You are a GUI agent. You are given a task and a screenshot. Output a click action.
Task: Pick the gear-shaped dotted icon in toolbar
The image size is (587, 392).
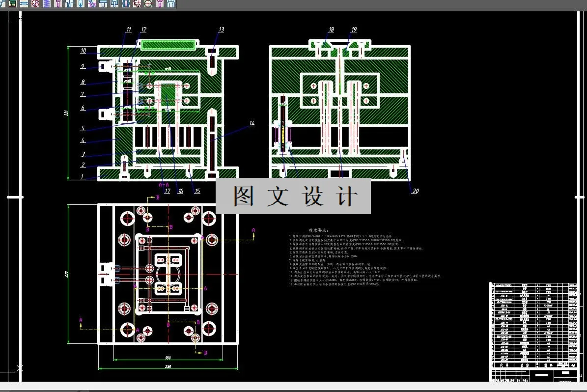click(137, 3)
